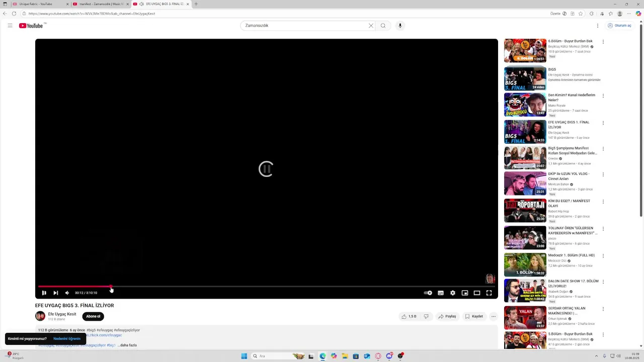Open the kick.com/efeuygac link in the description
Viewport: 644px width, 362px height.
(x=105, y=335)
